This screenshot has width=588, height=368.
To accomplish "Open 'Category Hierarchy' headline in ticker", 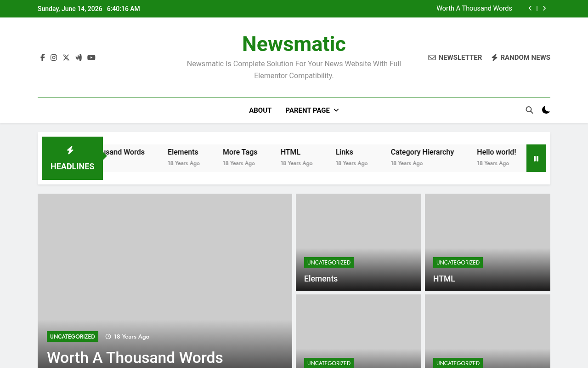I will (422, 152).
